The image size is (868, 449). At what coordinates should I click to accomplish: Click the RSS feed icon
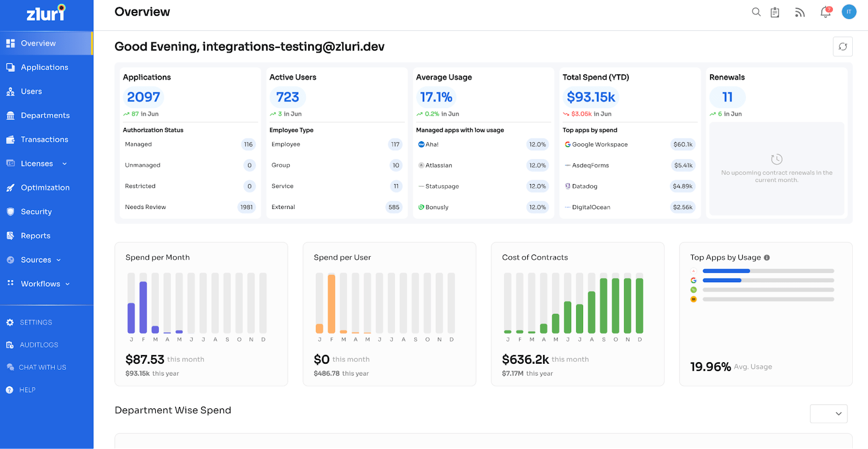tap(800, 12)
